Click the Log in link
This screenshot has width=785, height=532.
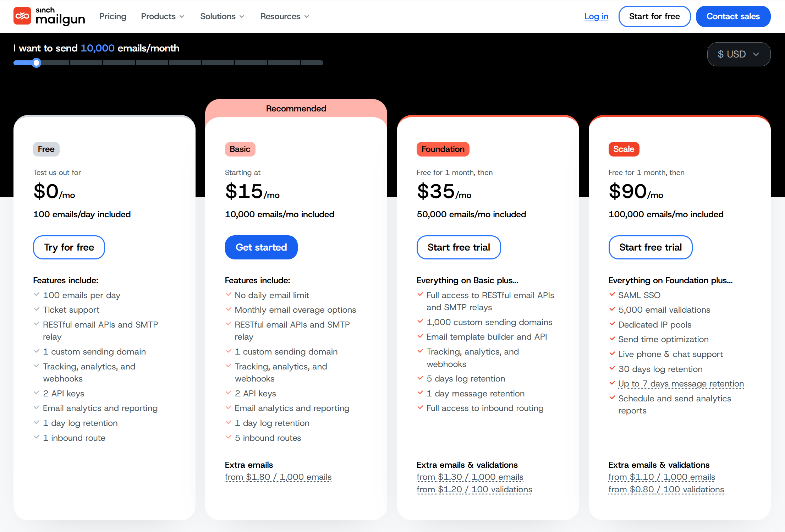596,16
